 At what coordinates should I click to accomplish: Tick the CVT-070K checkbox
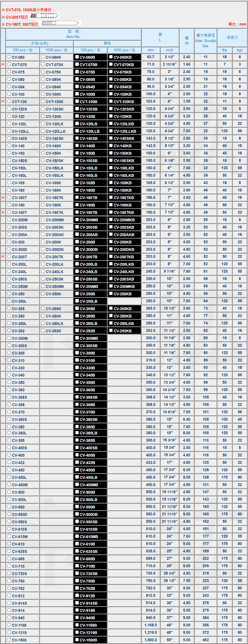[43, 64]
